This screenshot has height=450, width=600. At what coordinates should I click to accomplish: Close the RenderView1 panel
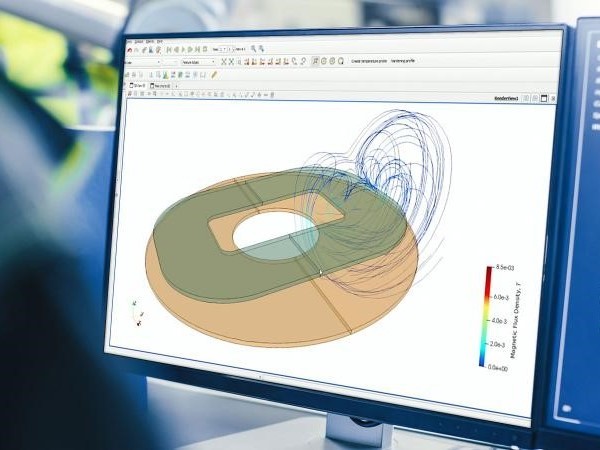[553, 99]
